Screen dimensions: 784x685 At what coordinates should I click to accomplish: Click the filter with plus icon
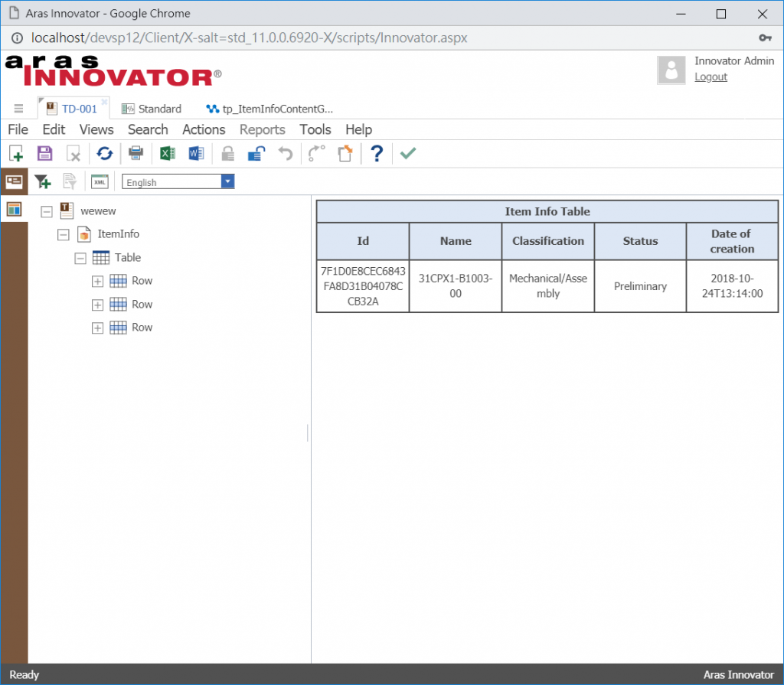click(43, 181)
